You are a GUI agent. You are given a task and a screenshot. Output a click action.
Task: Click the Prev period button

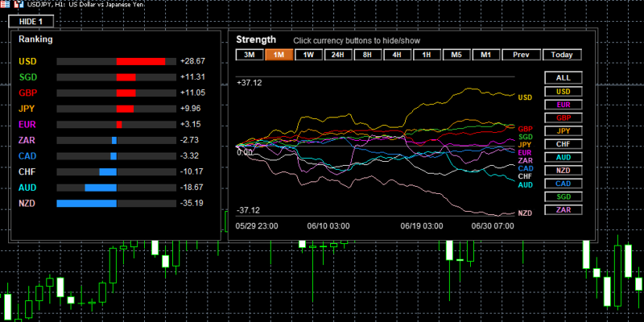tap(521, 55)
